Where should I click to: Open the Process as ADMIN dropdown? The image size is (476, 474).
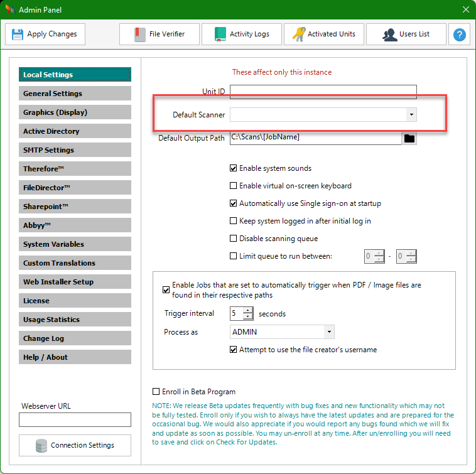[329, 331]
